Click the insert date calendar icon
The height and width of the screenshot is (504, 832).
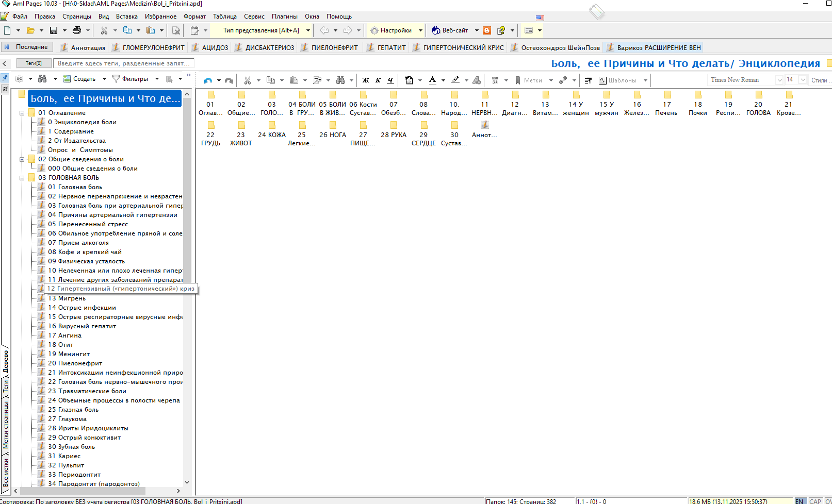(x=495, y=80)
